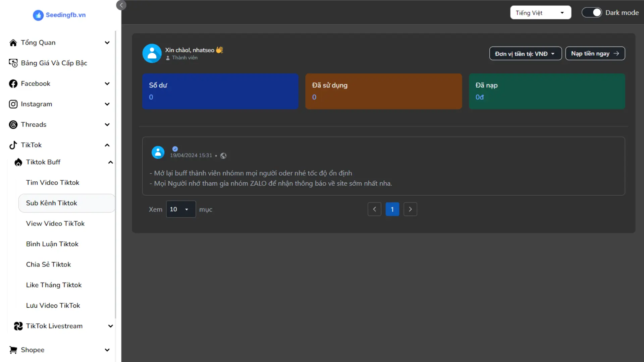The image size is (644, 362).
Task: Click the Tổng Quan home icon
Action: (13, 43)
